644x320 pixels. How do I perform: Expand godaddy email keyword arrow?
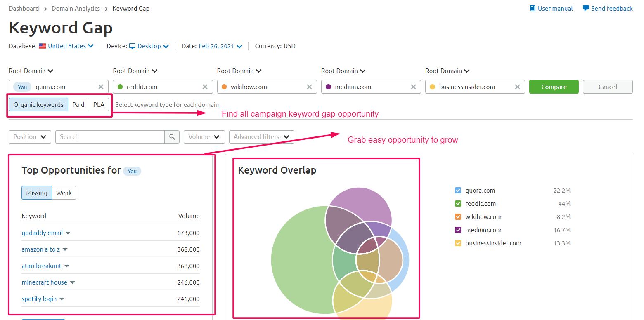pyautogui.click(x=68, y=233)
